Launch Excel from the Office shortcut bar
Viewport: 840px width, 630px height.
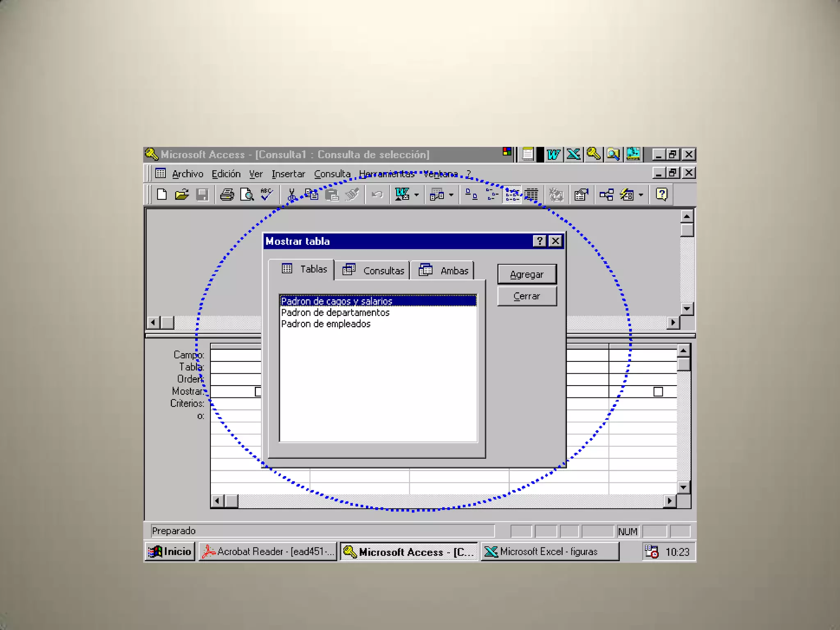click(573, 155)
